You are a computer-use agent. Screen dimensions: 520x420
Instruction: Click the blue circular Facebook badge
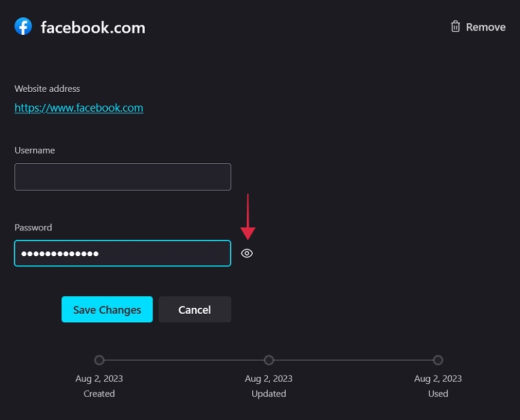tap(23, 26)
